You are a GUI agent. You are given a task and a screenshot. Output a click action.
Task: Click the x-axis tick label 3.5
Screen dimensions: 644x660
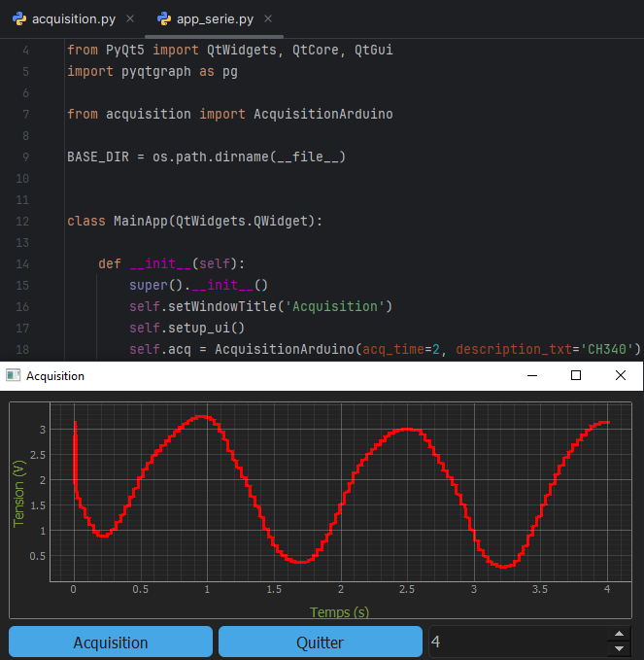[x=540, y=589]
